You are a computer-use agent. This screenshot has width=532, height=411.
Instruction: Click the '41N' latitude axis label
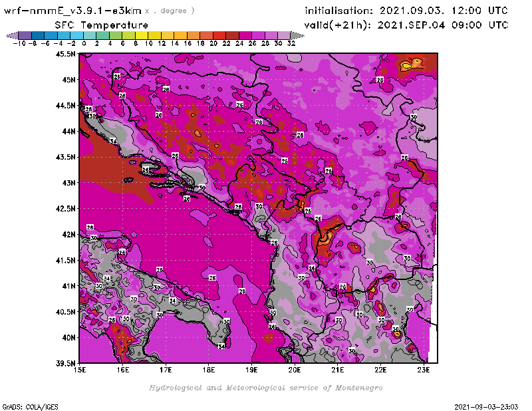(x=68, y=286)
